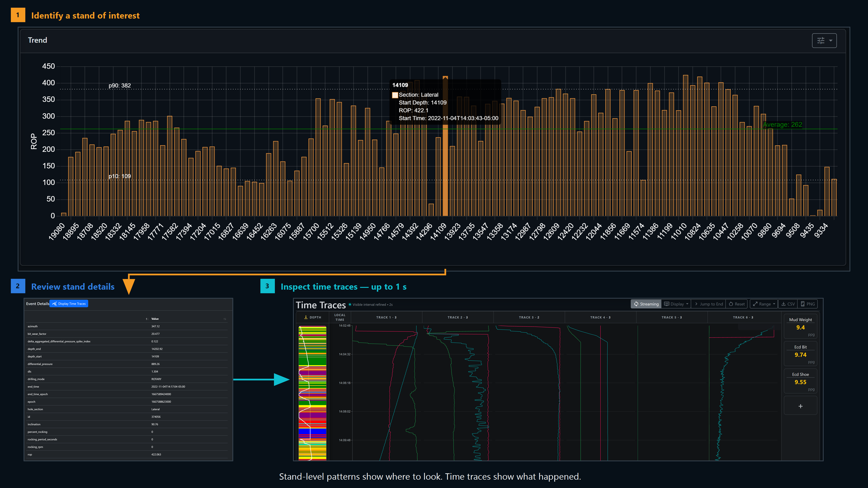Screen dimensions: 868x488
Task: Select the TRACK 4 · 3 header
Action: tap(600, 317)
